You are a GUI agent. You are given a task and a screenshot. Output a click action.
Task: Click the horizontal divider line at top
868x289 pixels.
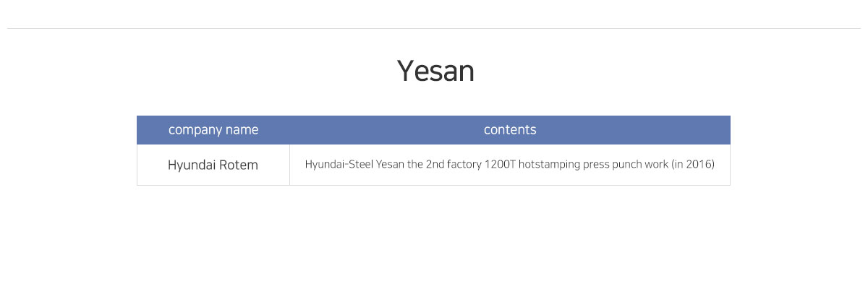(434, 29)
